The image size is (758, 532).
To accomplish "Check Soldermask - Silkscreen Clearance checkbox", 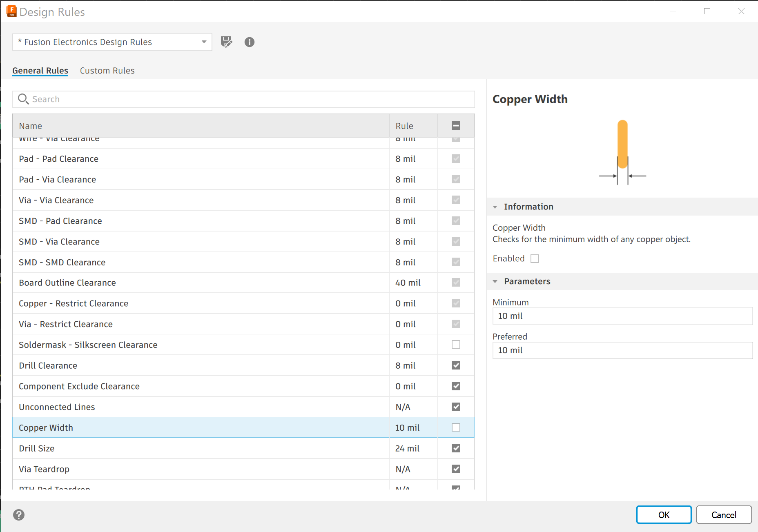I will tap(456, 345).
